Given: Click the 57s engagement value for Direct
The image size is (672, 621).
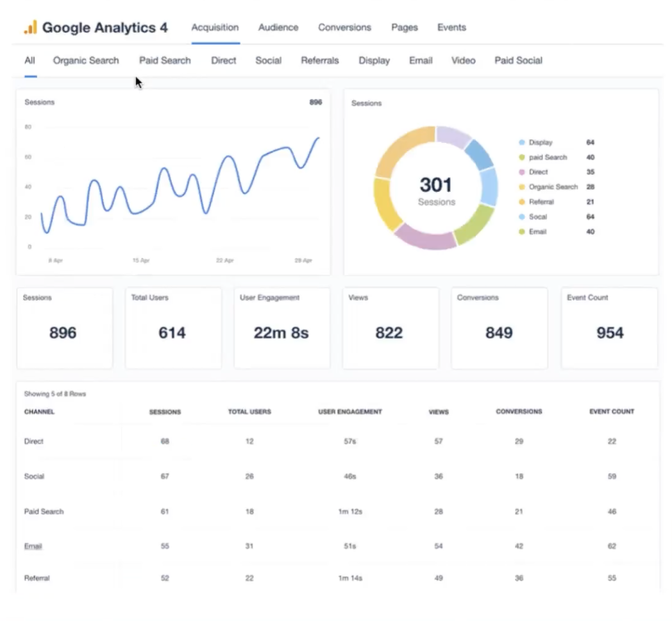Looking at the screenshot, I should point(350,441).
